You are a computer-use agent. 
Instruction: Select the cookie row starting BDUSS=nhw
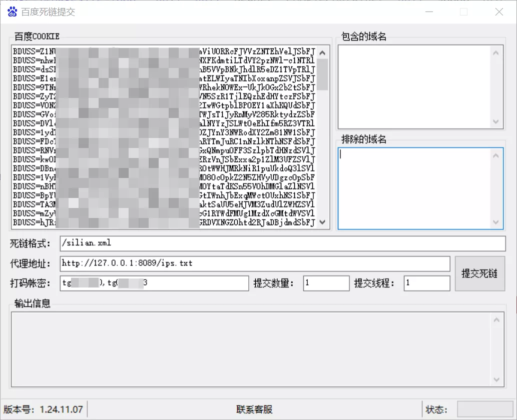coord(164,60)
